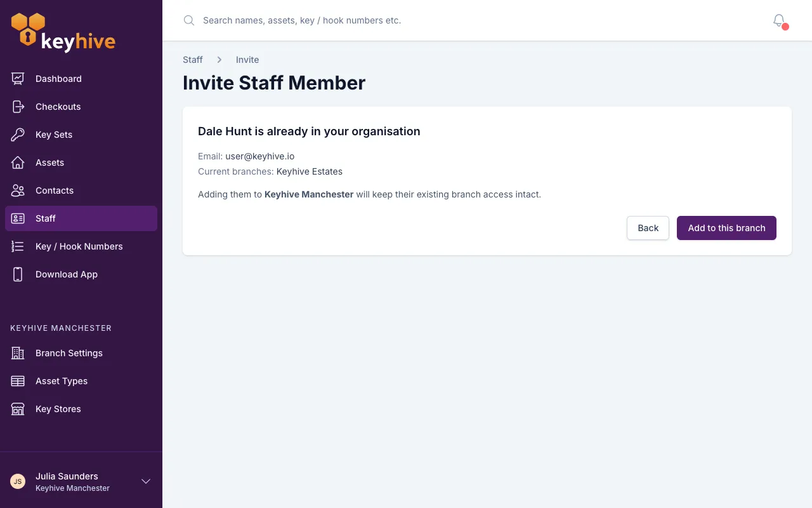Click the Back button
812x508 pixels.
(648, 228)
